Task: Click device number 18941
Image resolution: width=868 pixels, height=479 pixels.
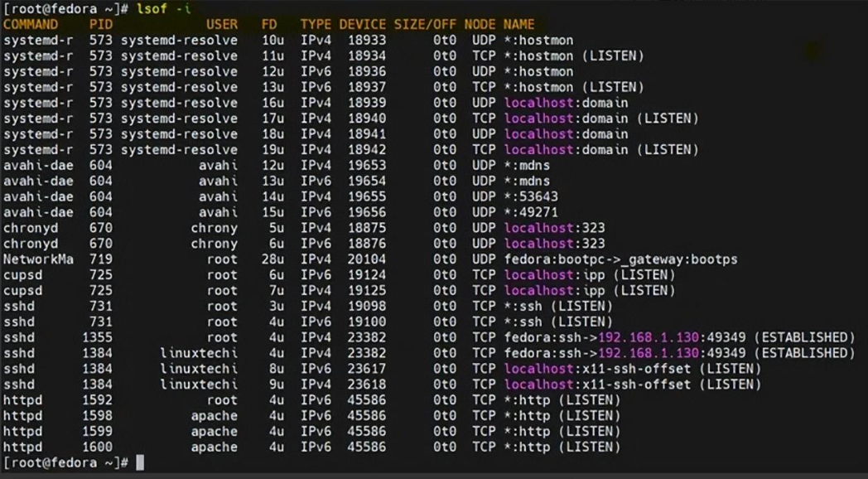Action: 367,134
